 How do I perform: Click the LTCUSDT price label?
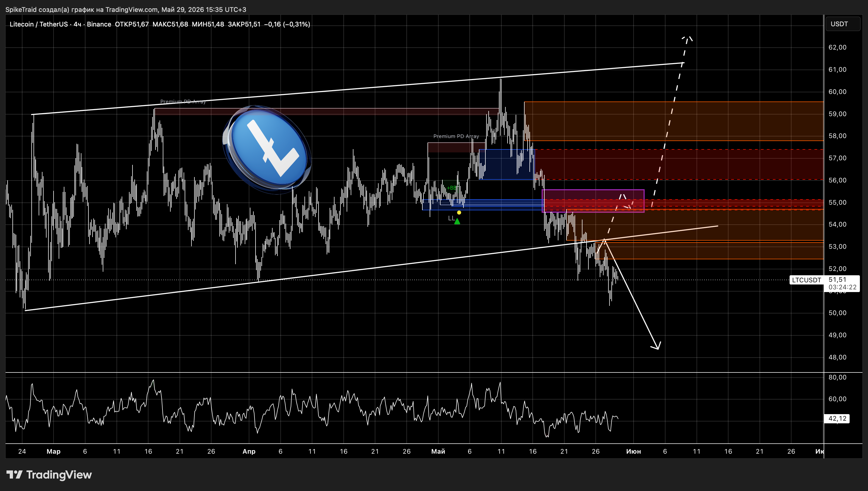(806, 280)
